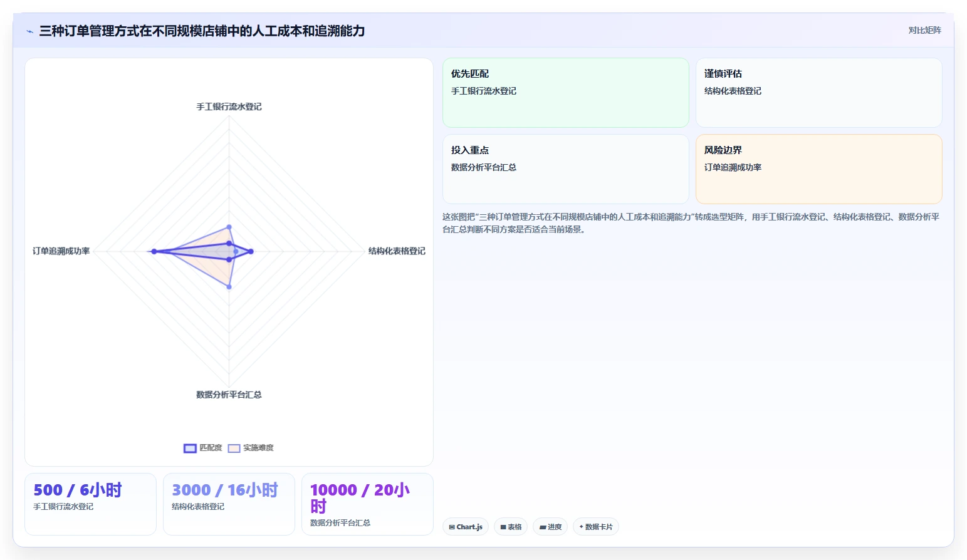Click the 对比矩阵 label in the header
The width and height of the screenshot is (967, 560).
(x=924, y=30)
